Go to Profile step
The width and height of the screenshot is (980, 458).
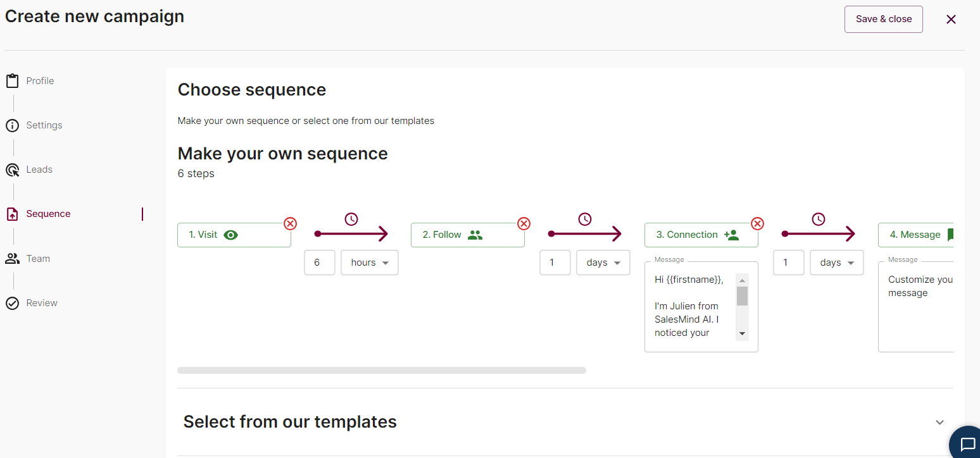[40, 81]
